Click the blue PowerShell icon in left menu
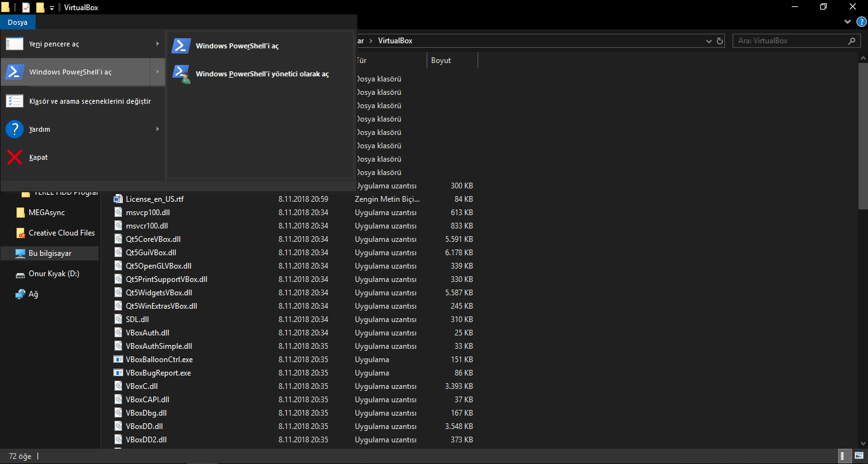Screen dimensions: 868x464 point(15,72)
